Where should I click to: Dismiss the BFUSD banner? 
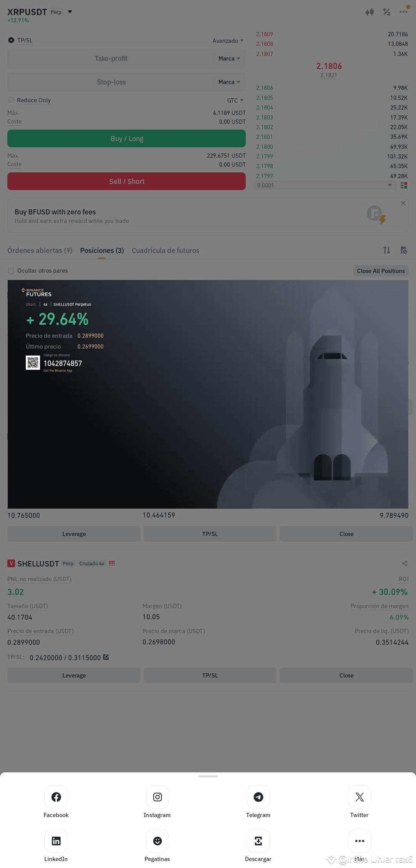(x=403, y=203)
